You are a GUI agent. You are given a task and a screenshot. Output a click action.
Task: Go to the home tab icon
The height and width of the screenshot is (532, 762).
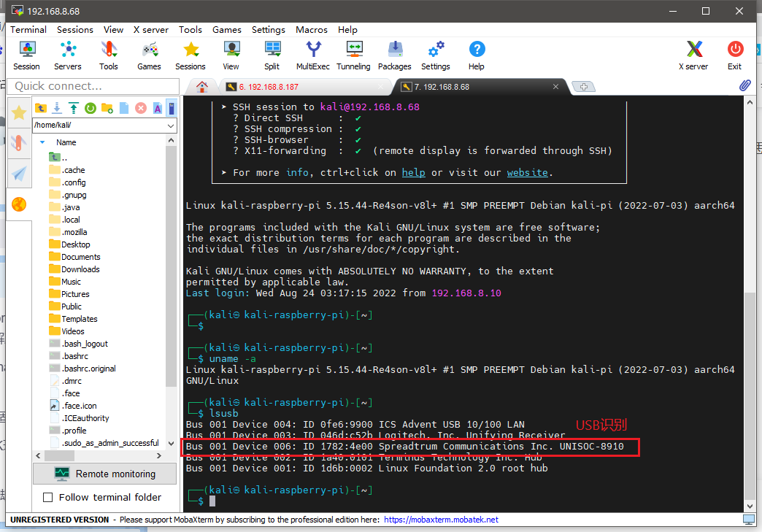pos(202,87)
